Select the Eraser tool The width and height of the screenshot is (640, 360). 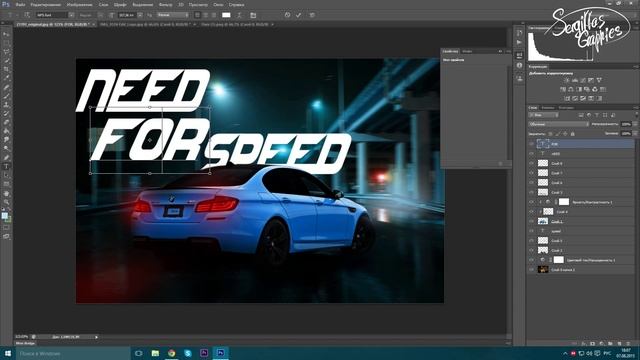(6, 122)
